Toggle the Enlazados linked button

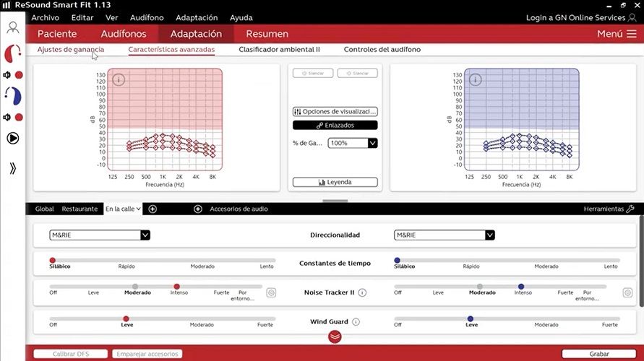pyautogui.click(x=335, y=125)
